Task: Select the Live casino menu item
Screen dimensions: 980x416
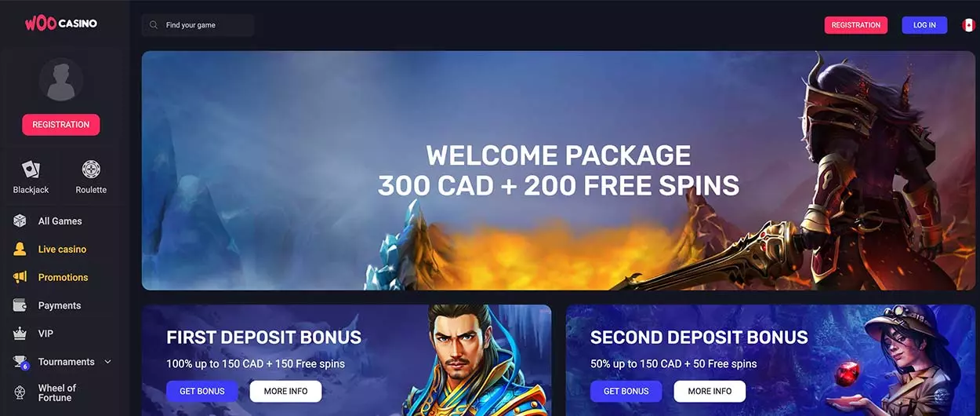Action: pyautogui.click(x=63, y=250)
